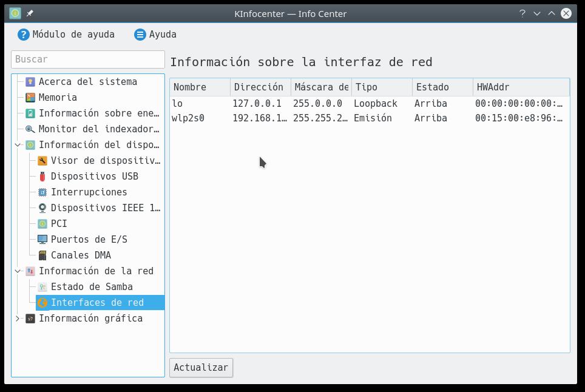Click the Interfaces de red icon
585x392 pixels.
coord(42,302)
